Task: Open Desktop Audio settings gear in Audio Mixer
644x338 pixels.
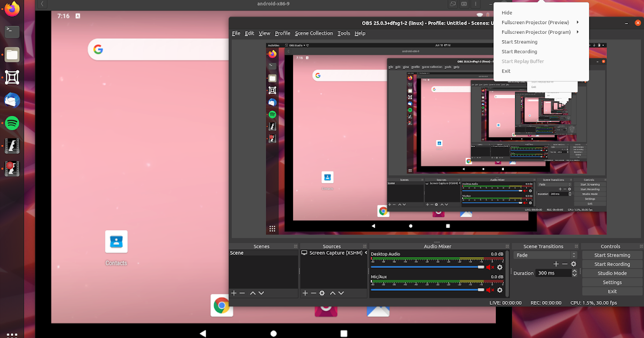Action: [499, 267]
